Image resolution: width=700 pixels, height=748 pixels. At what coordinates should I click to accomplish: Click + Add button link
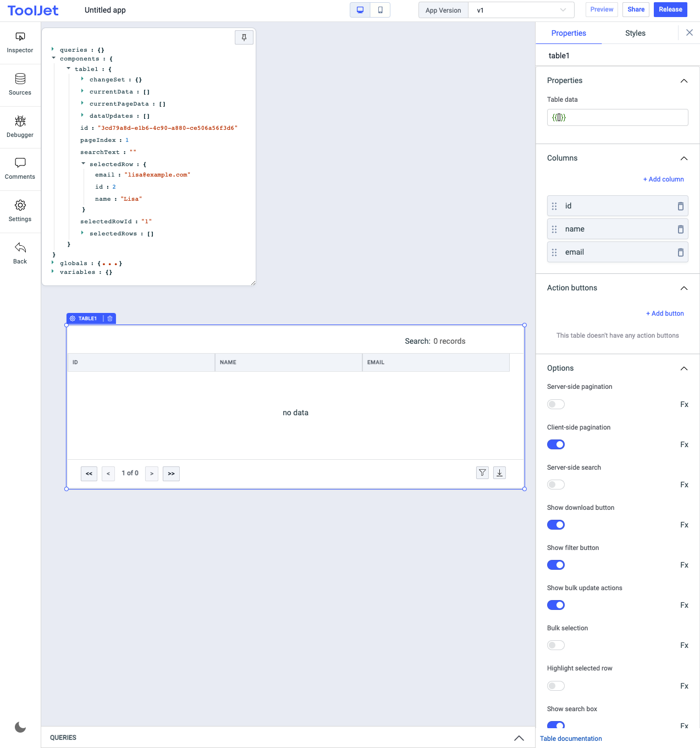tap(665, 313)
